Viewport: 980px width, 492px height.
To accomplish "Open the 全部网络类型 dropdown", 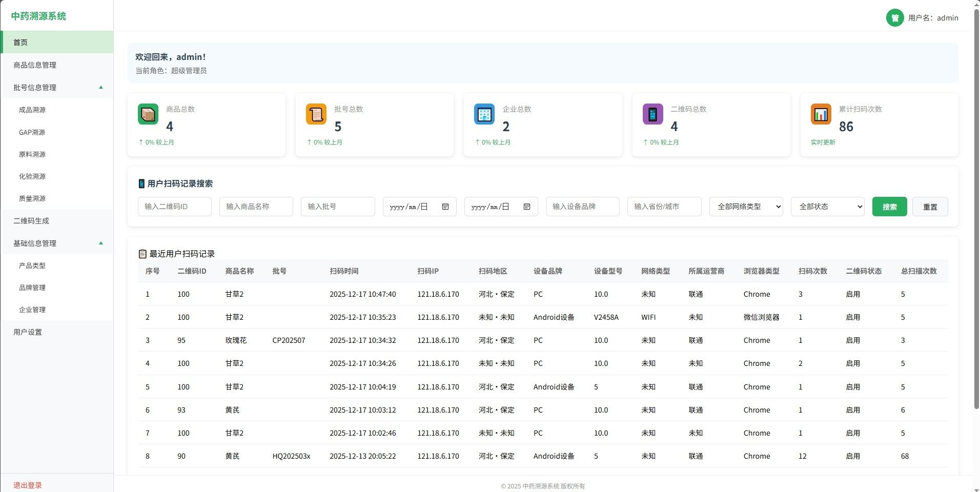I will [746, 207].
